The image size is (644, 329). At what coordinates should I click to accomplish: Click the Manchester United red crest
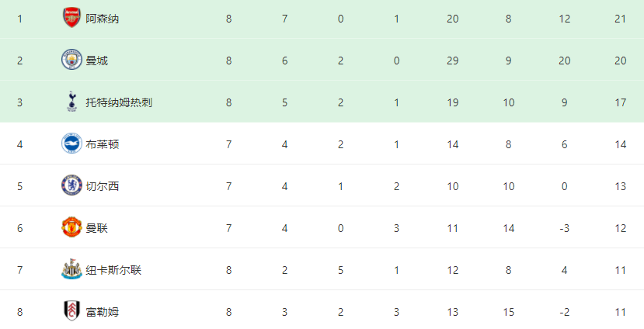tap(71, 227)
